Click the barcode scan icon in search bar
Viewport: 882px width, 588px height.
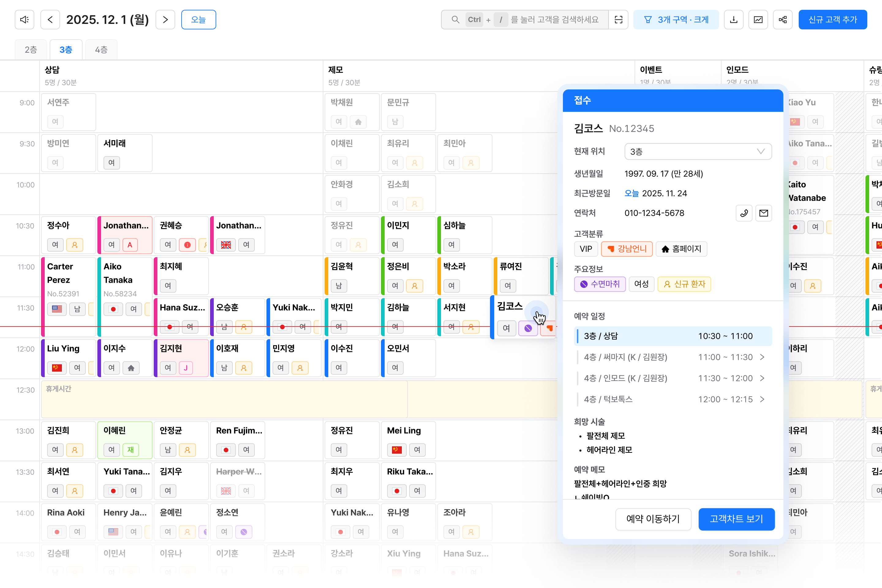click(x=618, y=20)
